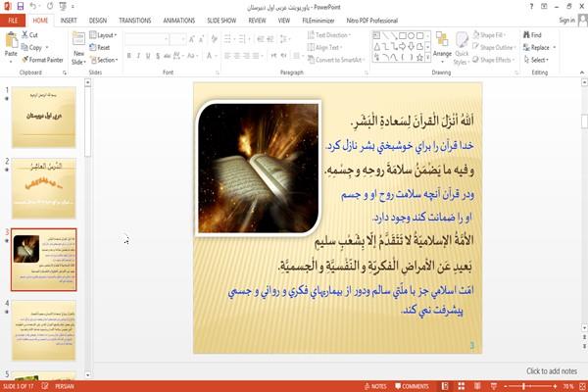Screen dimensions: 588x392
Task: Insert a New Slide
Action: click(x=78, y=49)
